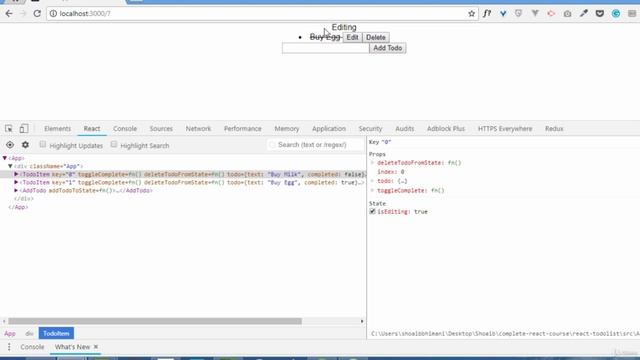
Task: Click the Delete button for Buy Egg
Action: tap(376, 37)
